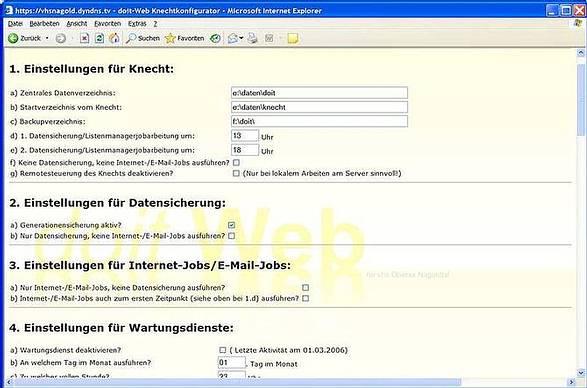Toggle Internet-Jobs auch zum ersten Zeitpunkt checkbox
The height and width of the screenshot is (388, 587).
(305, 298)
